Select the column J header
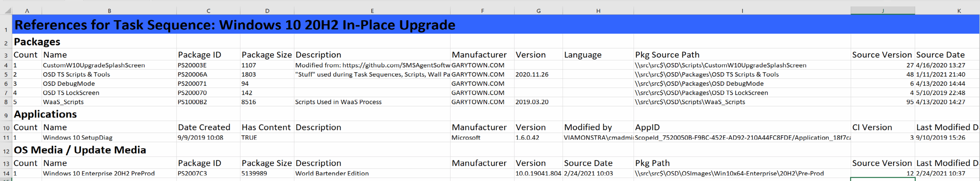The width and height of the screenshot is (980, 181). click(882, 11)
